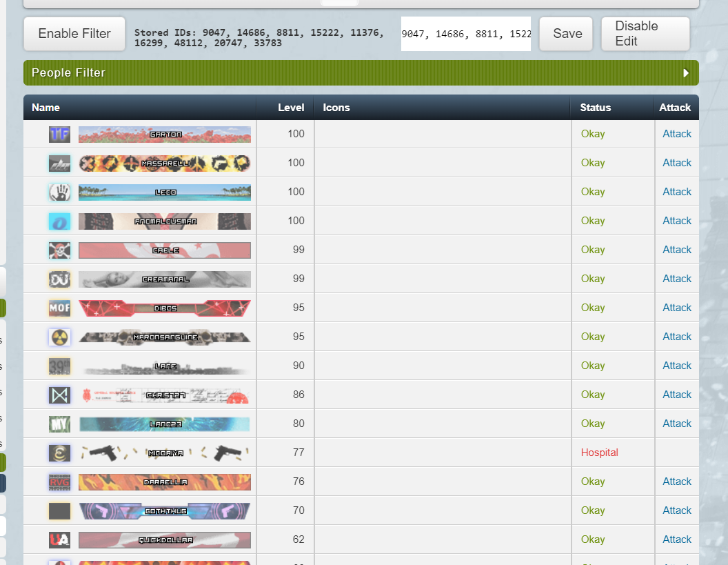Click the UA faction tag icon
Viewport: 728px width, 565px height.
click(x=59, y=540)
